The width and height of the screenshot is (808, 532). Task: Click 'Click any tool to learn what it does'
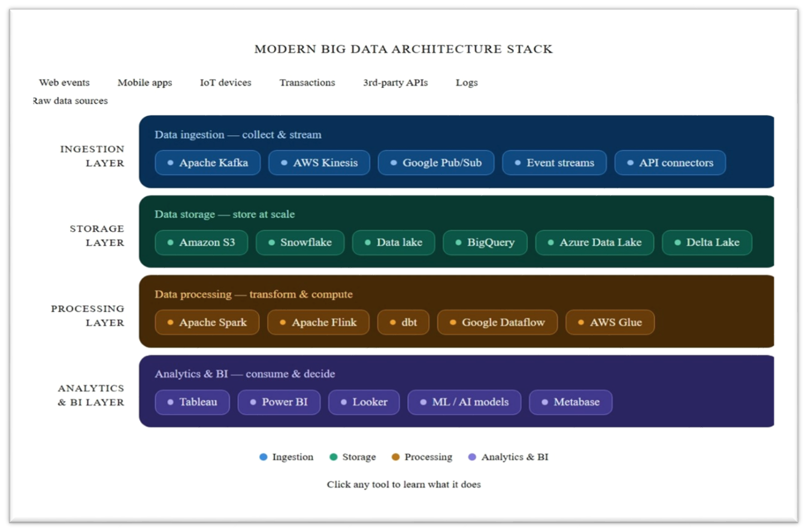tap(404, 484)
